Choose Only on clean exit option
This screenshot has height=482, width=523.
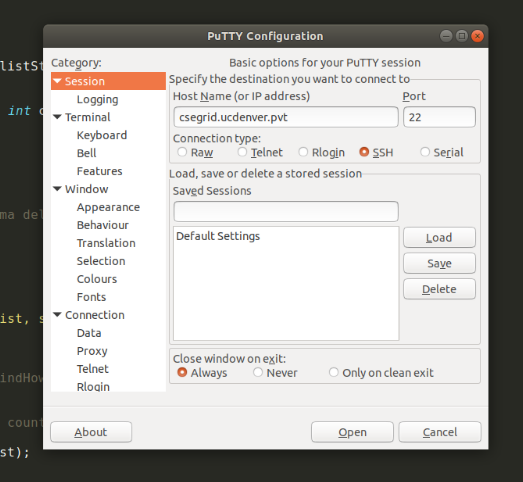[334, 372]
